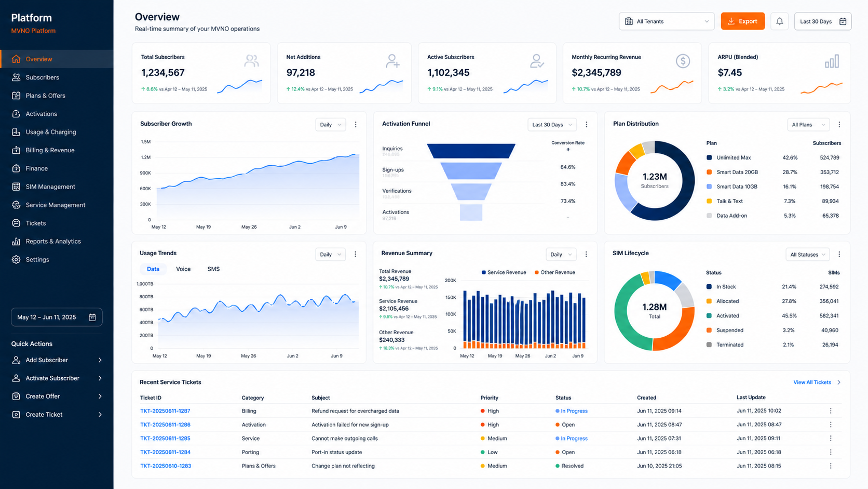Expand the All Tenants dropdown
The height and width of the screenshot is (489, 868).
tap(667, 21)
